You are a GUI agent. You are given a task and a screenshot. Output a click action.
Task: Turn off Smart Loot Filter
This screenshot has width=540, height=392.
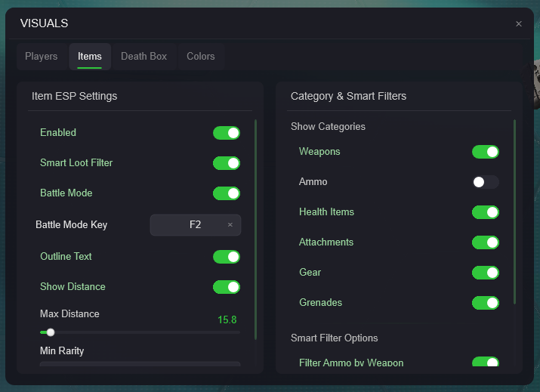[x=226, y=163]
